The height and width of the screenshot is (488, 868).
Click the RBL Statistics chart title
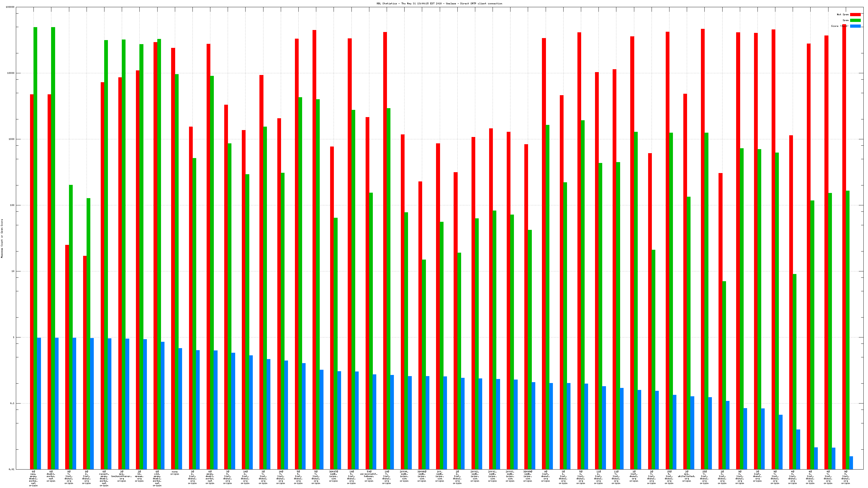point(439,4)
